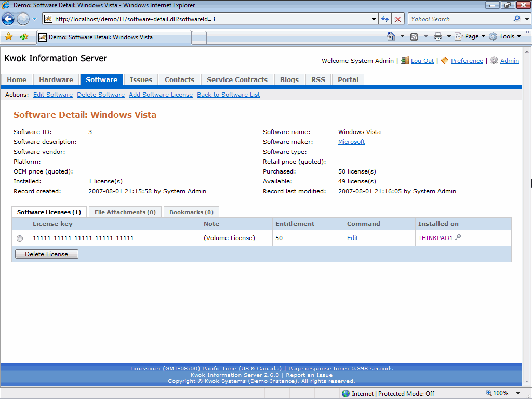The height and width of the screenshot is (399, 532).
Task: Open the Tools menu dropdown
Action: 505,36
